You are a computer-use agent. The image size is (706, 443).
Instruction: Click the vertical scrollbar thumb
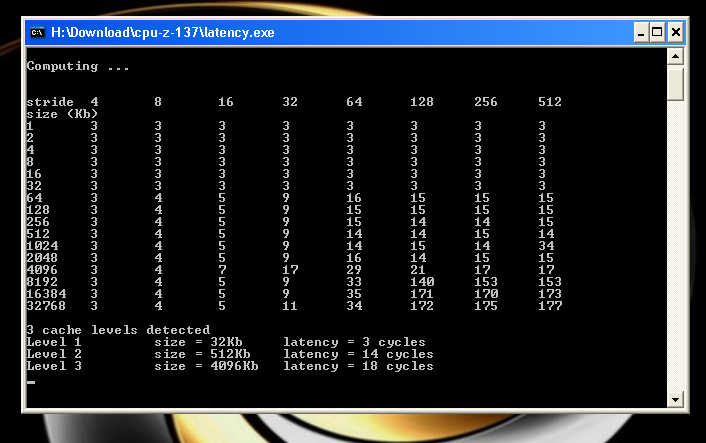coord(675,83)
